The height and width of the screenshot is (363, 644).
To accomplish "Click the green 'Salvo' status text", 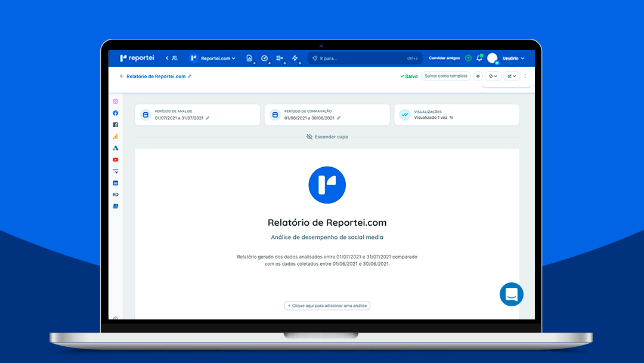I will click(409, 76).
